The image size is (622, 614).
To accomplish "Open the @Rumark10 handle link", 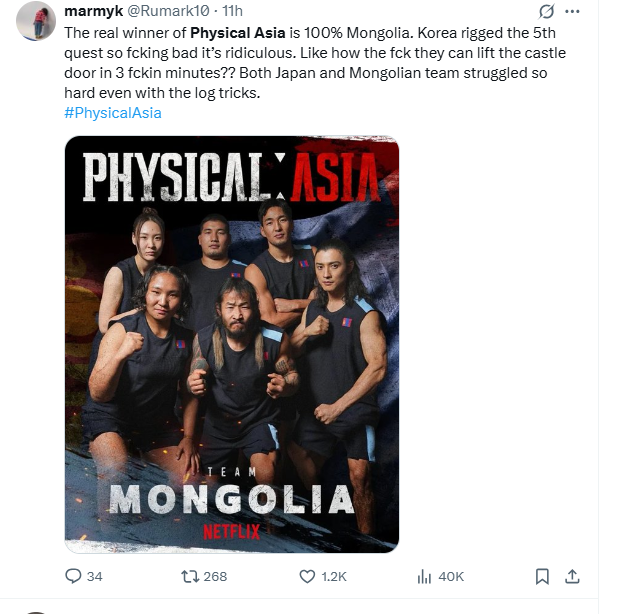I will click(x=168, y=11).
